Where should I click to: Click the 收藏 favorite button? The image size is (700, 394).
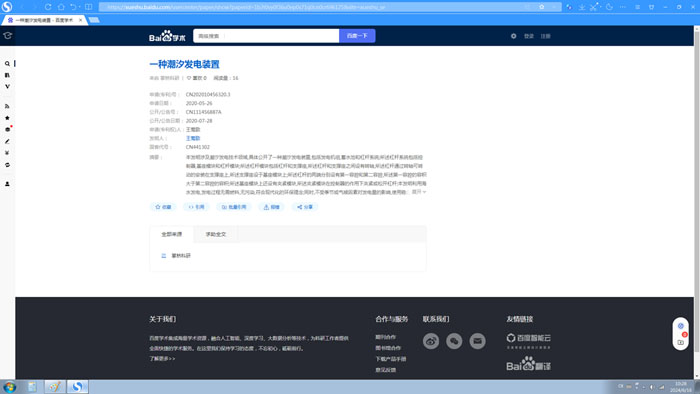[x=163, y=207]
